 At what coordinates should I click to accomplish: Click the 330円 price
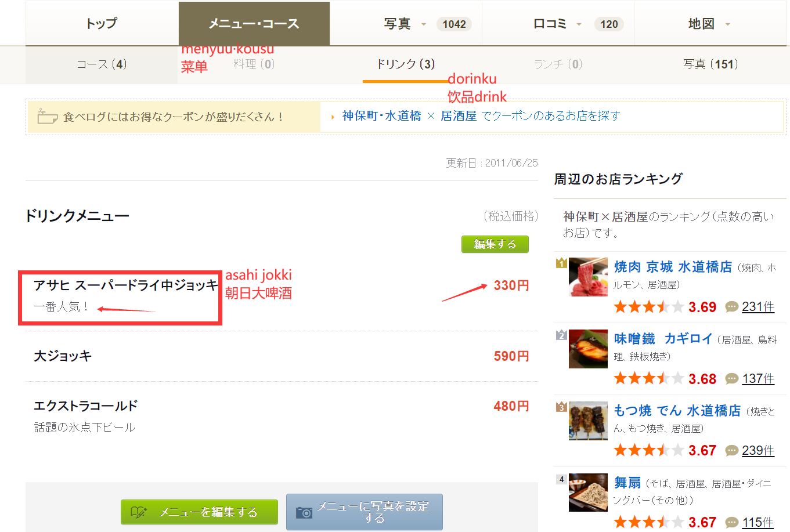click(511, 285)
